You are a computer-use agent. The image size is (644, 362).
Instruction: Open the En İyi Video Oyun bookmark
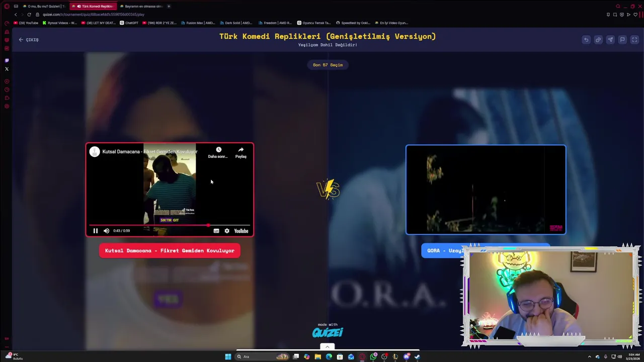click(391, 23)
